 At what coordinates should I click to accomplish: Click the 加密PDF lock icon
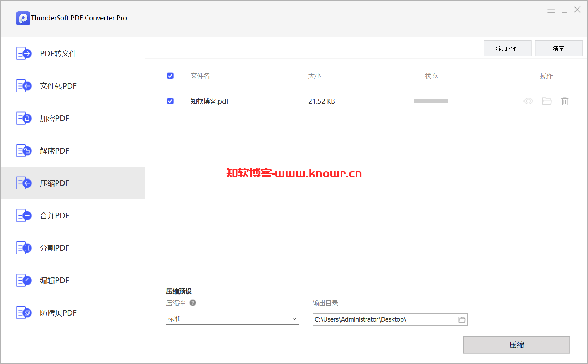click(24, 118)
